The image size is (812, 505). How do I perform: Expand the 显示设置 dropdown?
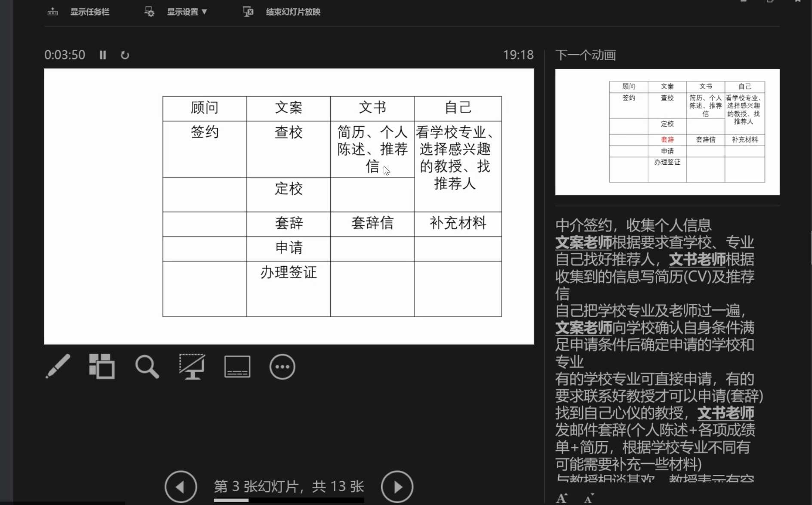[187, 12]
